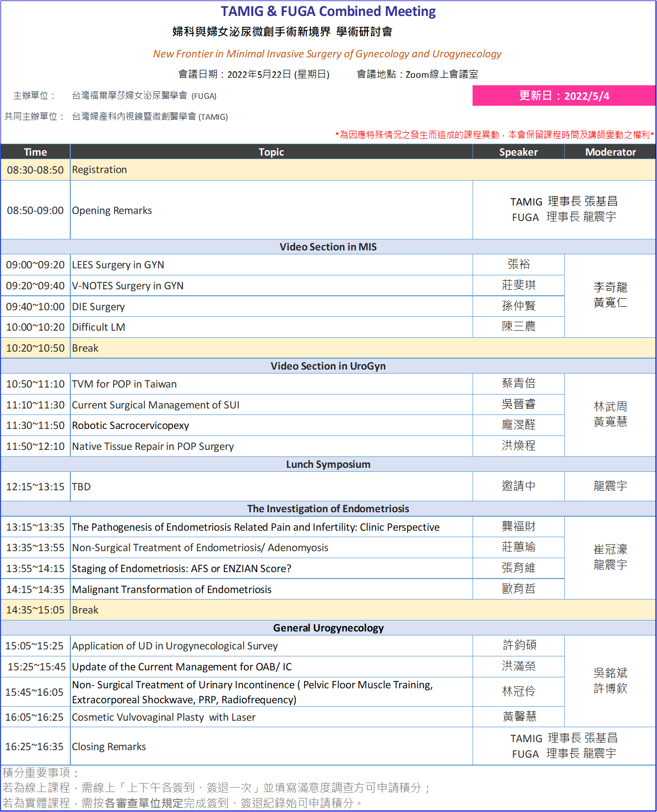657x812 pixels.
Task: Click the Closing Remarks topic cell
Action: [x=109, y=747]
